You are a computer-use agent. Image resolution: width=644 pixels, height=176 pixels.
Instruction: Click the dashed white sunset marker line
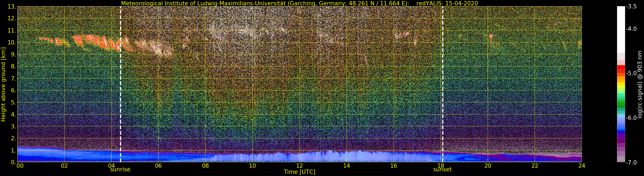(x=442, y=84)
